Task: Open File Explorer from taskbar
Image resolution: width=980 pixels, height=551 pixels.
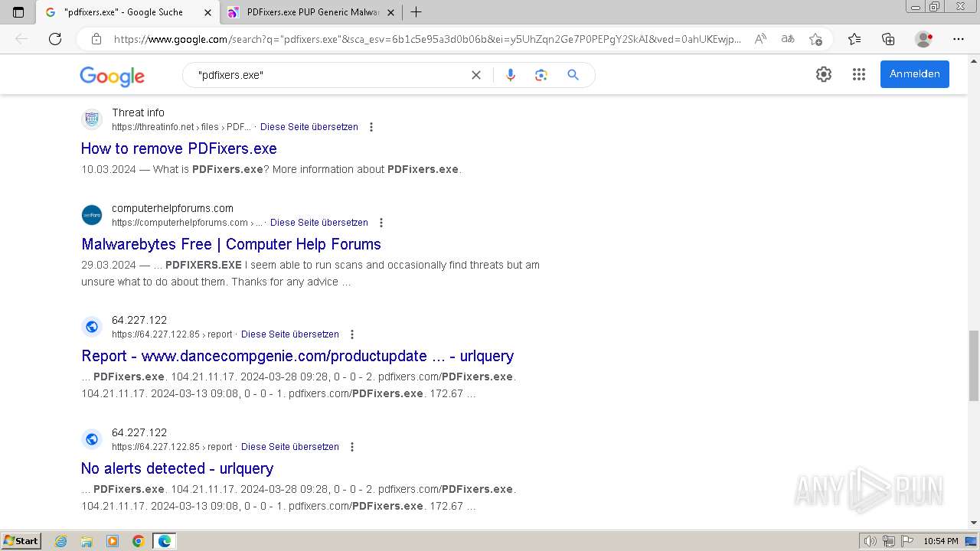Action: point(87,541)
